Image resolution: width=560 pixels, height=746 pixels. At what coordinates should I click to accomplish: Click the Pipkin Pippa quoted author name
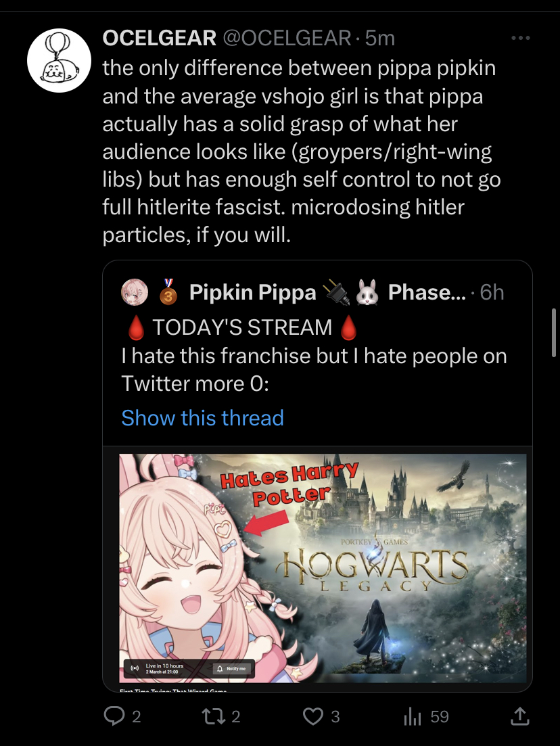(253, 292)
